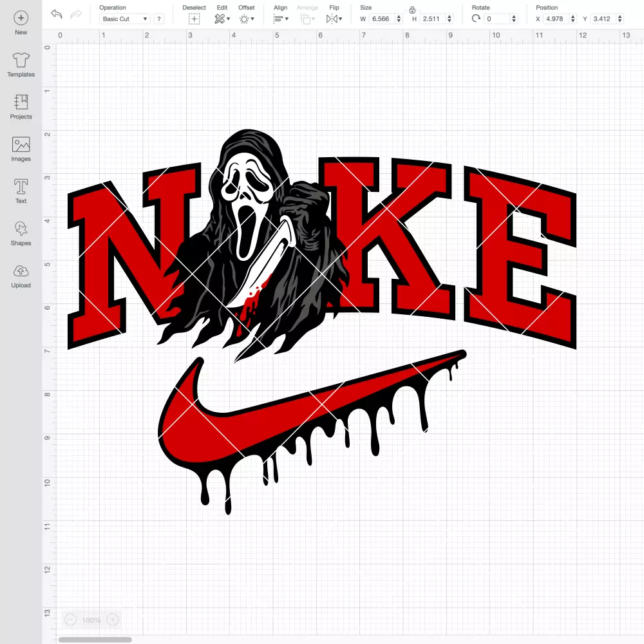This screenshot has height=644, width=644.
Task: Expand the Arrange options
Action: pyautogui.click(x=307, y=19)
